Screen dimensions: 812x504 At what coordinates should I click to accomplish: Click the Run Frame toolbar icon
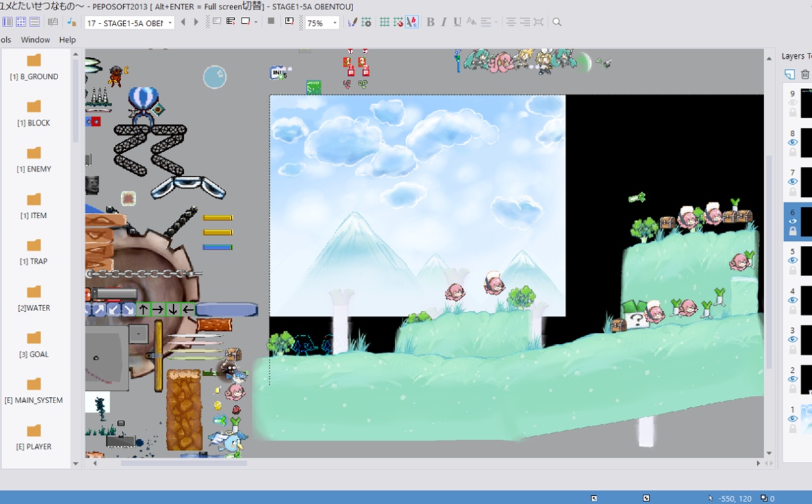coord(245,22)
